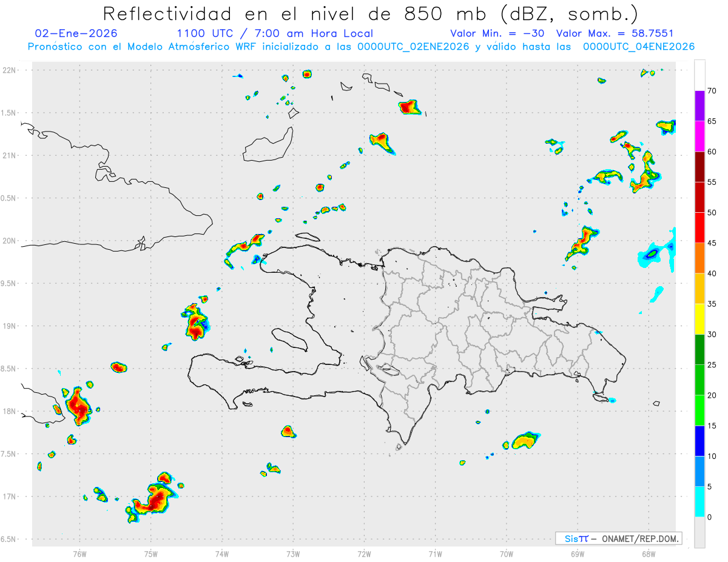Image resolution: width=728 pixels, height=562 pixels.
Task: Click the '69W' longitude label
Action: point(577,554)
